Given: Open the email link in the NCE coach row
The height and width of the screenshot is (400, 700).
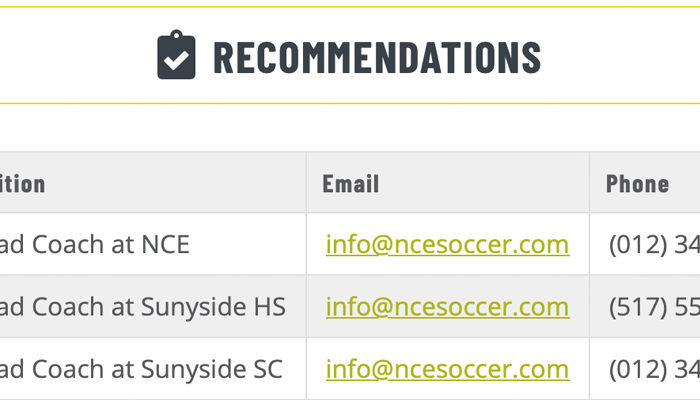Looking at the screenshot, I should [x=447, y=245].
